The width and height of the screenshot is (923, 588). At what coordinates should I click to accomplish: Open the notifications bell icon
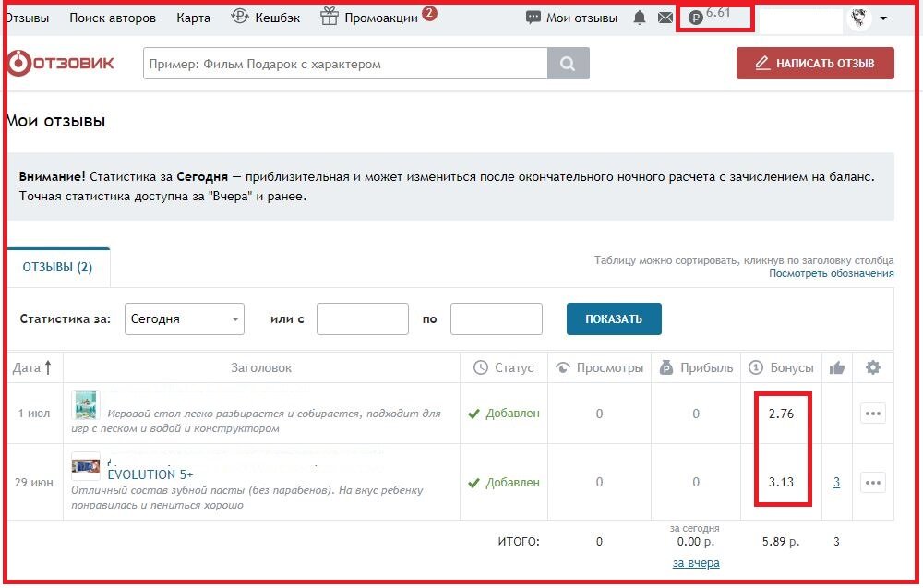pyautogui.click(x=638, y=17)
